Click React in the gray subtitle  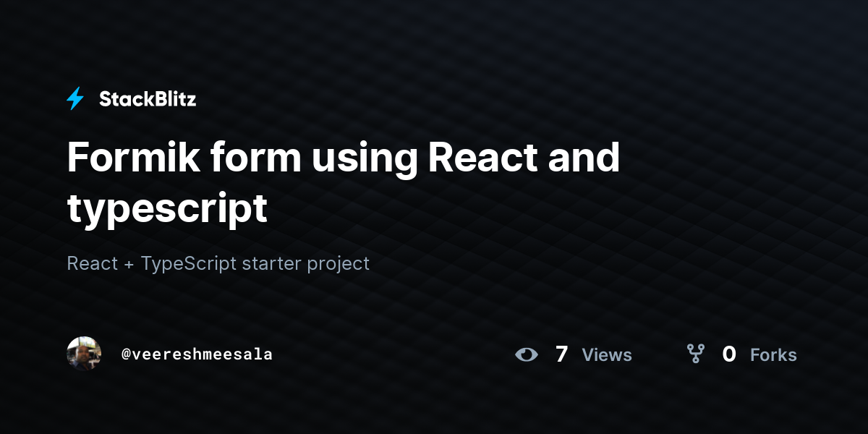(92, 263)
